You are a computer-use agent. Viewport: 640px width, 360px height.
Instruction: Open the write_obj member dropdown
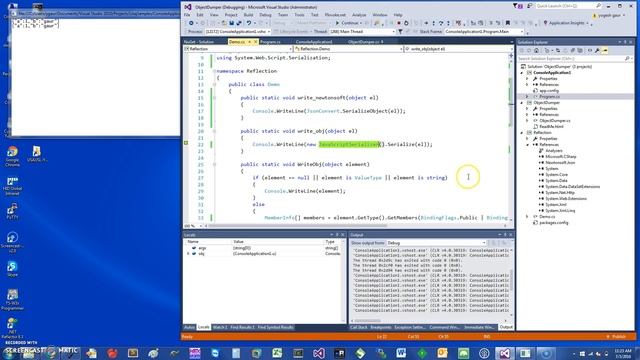[x=458, y=49]
